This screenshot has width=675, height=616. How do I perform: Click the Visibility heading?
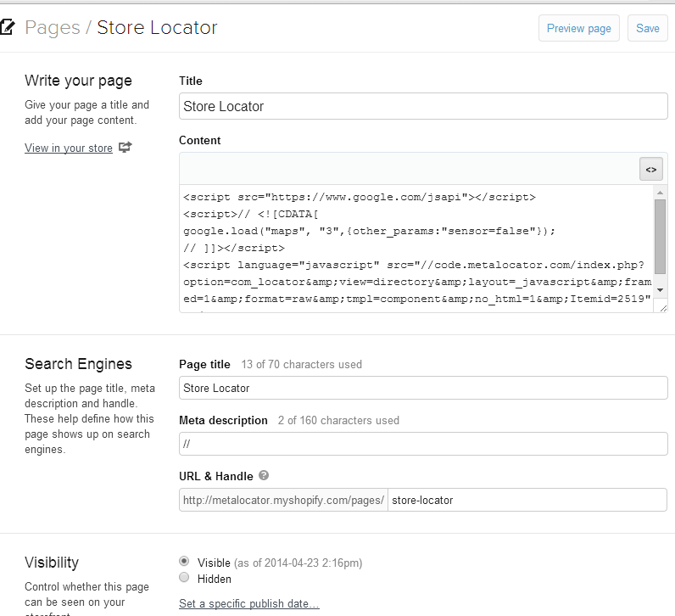[52, 563]
